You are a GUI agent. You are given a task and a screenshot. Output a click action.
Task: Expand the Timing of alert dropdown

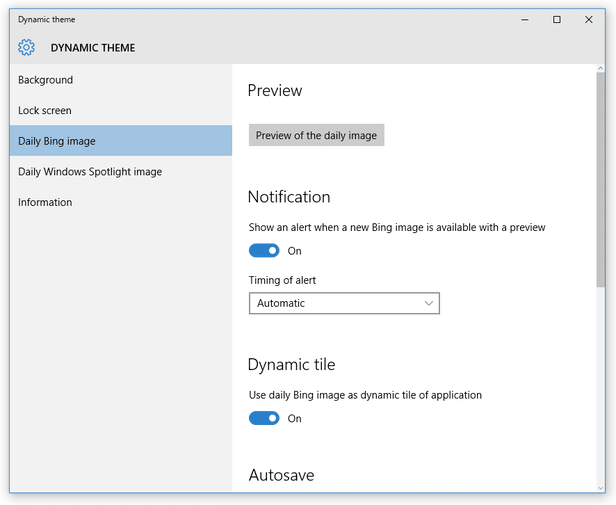click(x=344, y=303)
